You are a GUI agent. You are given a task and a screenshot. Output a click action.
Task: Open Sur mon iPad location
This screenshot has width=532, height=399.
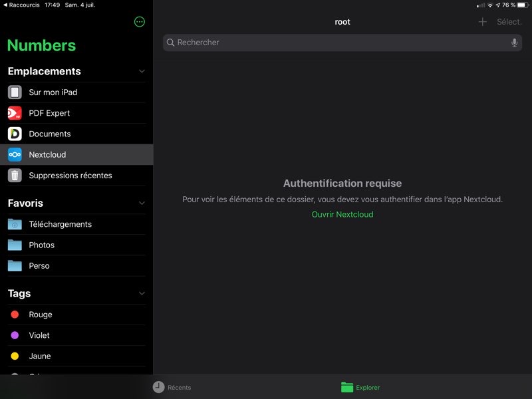(x=53, y=92)
